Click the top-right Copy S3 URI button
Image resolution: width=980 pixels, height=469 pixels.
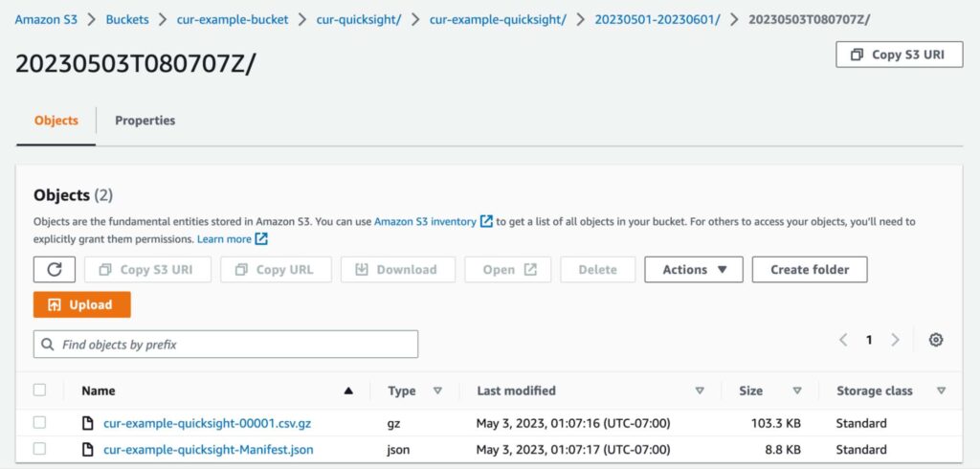[900, 55]
